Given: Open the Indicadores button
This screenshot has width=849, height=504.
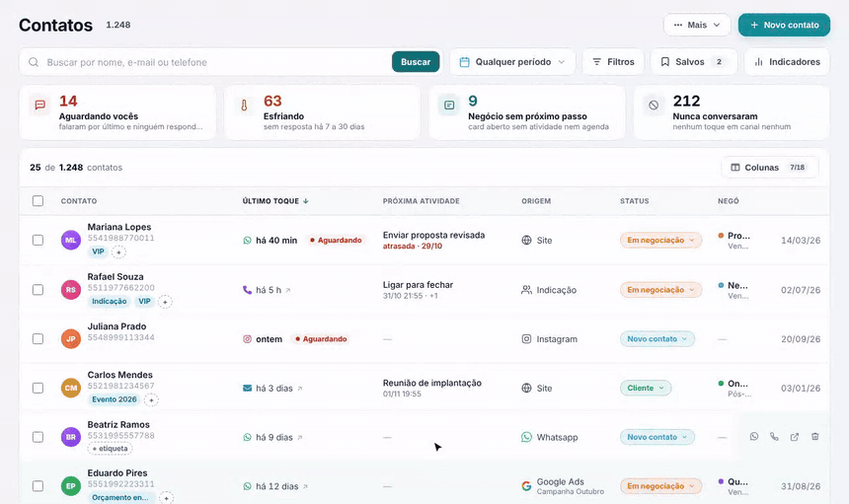Looking at the screenshot, I should pyautogui.click(x=787, y=62).
